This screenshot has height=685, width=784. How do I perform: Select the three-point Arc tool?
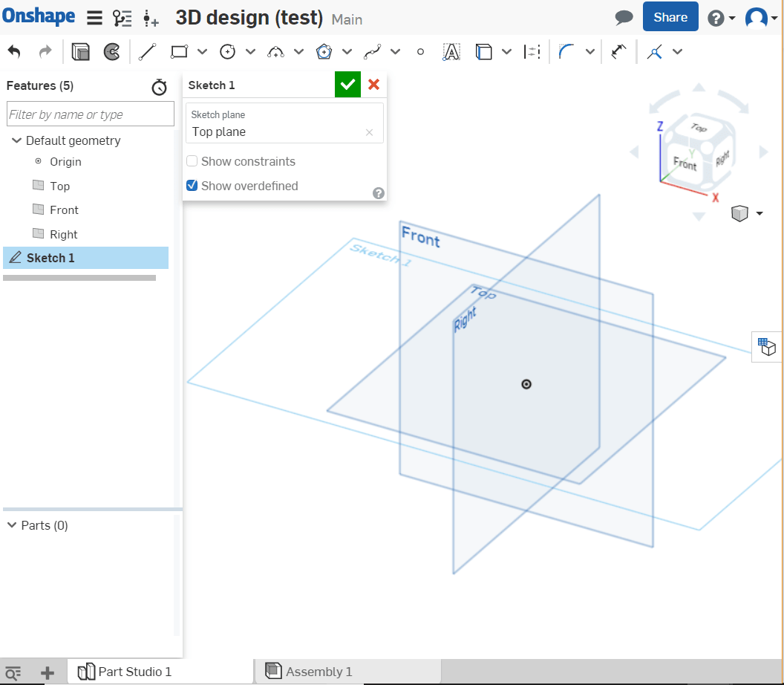tap(275, 51)
